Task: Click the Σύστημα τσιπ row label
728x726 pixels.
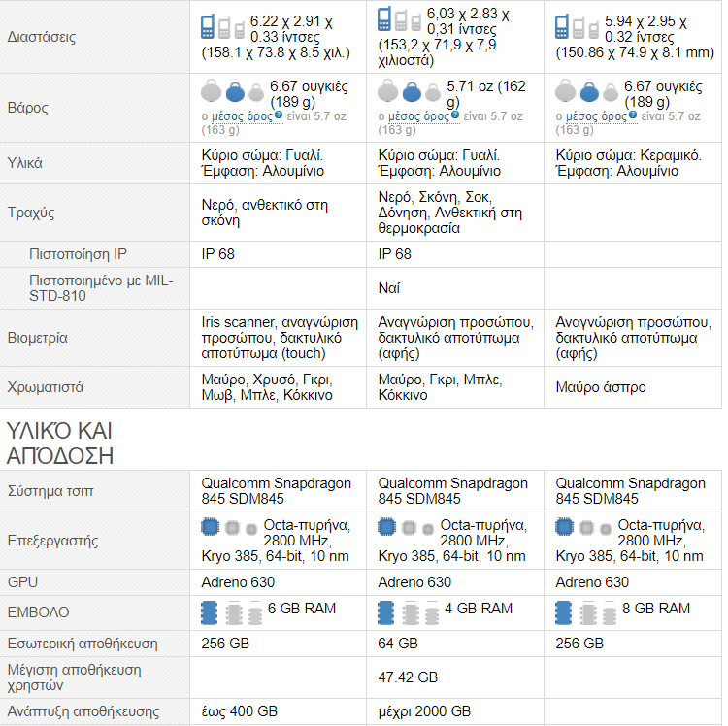Action: click(50, 491)
